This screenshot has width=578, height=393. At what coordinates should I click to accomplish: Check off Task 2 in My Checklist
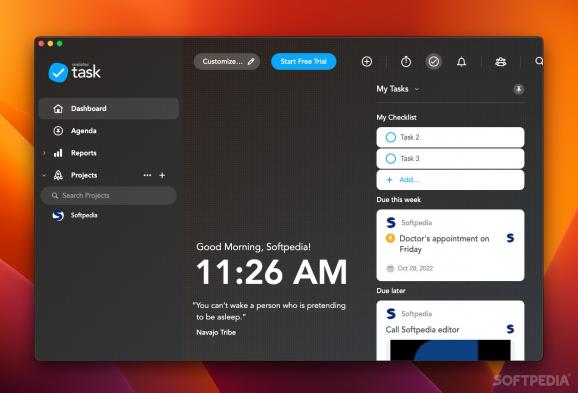click(x=391, y=137)
